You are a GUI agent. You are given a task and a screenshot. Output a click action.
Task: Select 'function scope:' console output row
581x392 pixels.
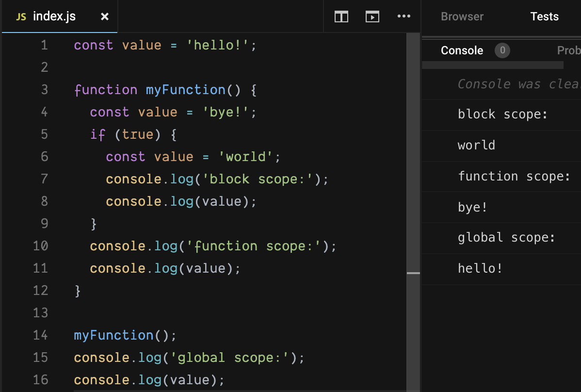[501, 177]
